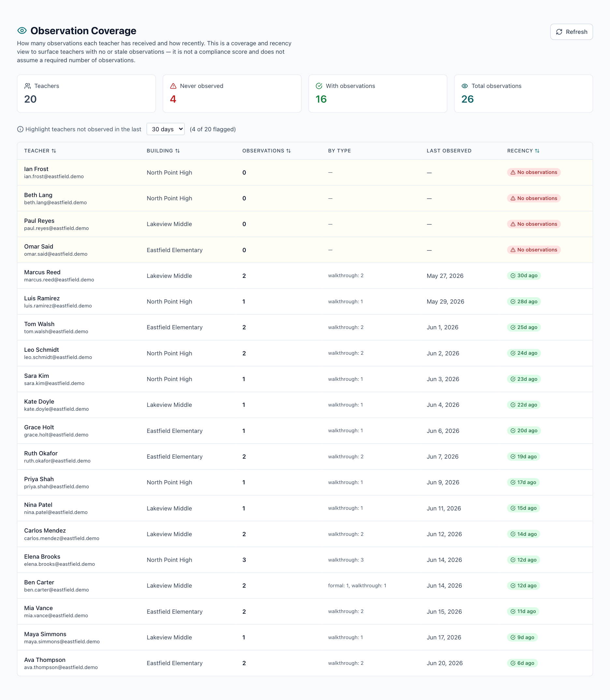
Task: Select teacher name Ava Thompson
Action: pos(45,660)
